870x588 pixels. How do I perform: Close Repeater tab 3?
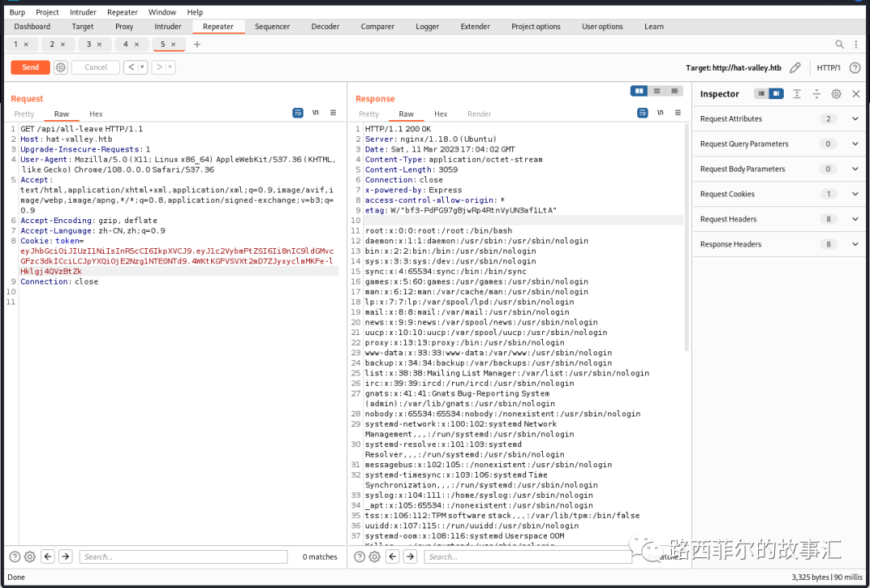pyautogui.click(x=99, y=44)
